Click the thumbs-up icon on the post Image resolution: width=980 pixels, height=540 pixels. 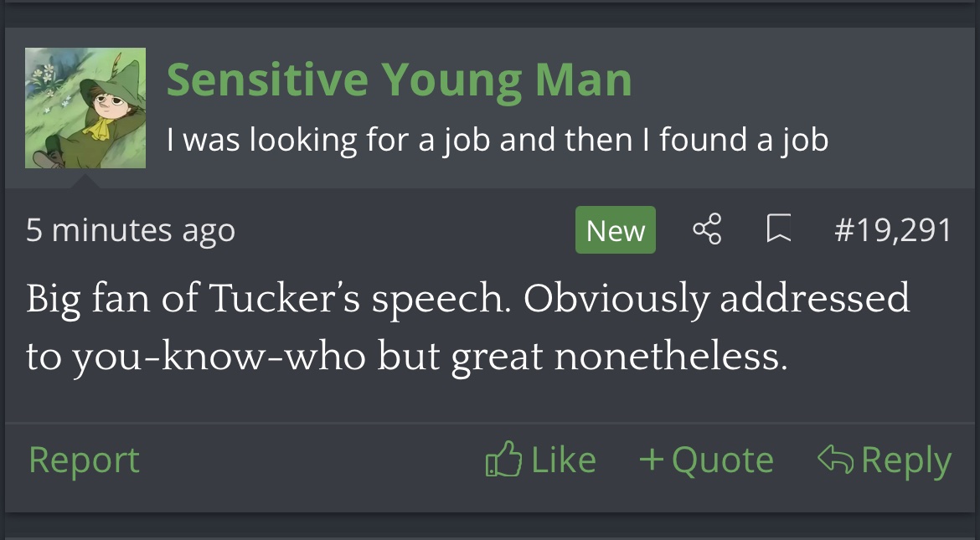click(503, 460)
